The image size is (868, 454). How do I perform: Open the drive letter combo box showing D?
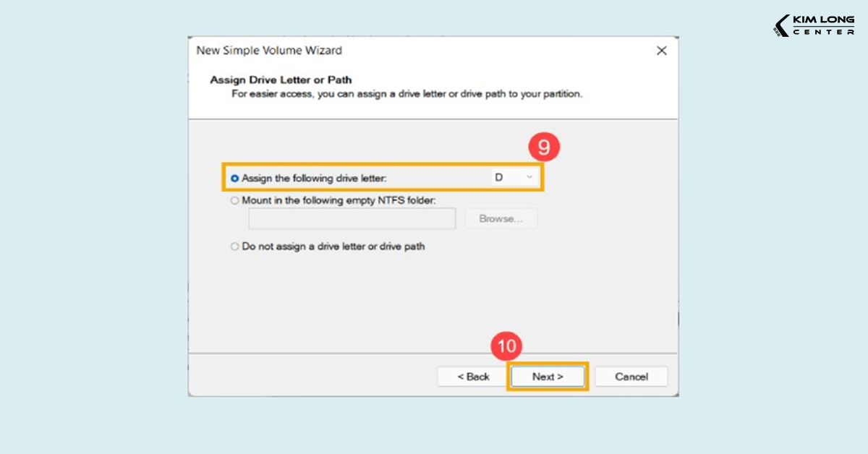[512, 178]
